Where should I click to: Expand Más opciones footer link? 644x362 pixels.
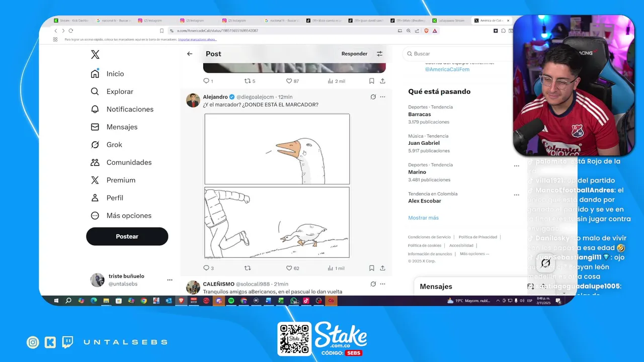click(x=474, y=254)
